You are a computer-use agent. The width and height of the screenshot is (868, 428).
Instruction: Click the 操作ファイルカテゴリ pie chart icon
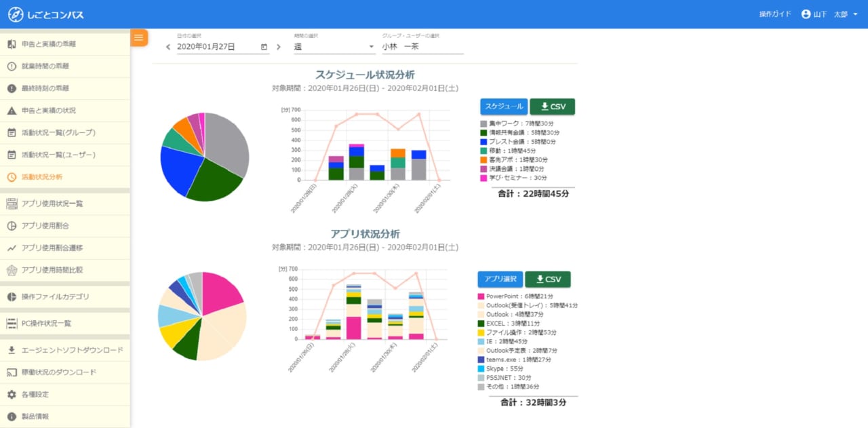coord(12,296)
